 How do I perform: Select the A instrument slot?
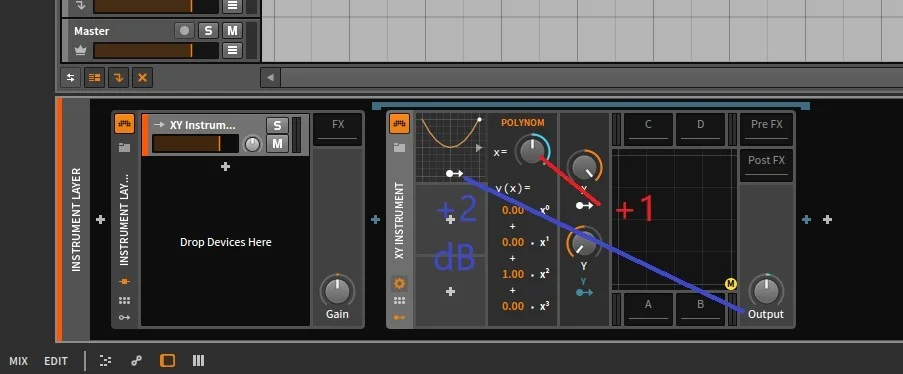coord(648,309)
